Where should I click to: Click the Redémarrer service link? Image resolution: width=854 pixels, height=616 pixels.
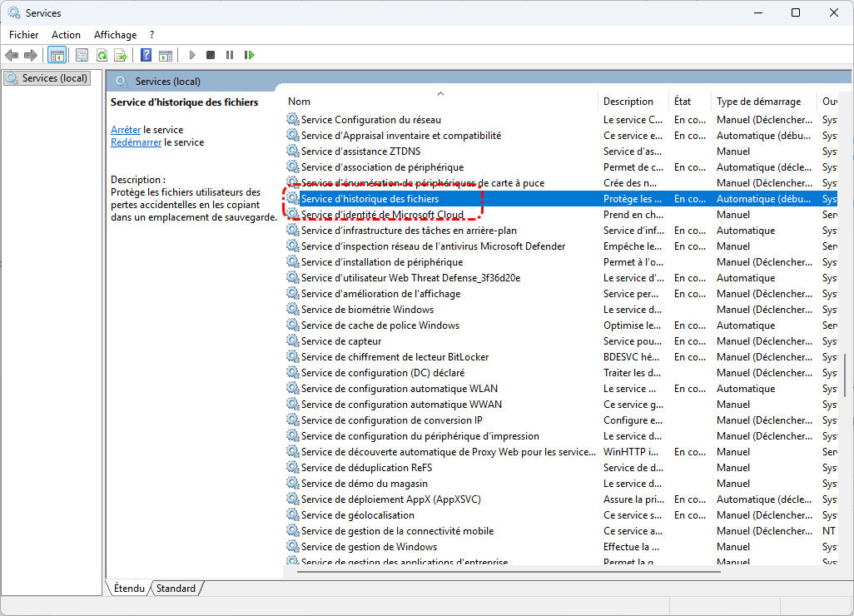(136, 142)
